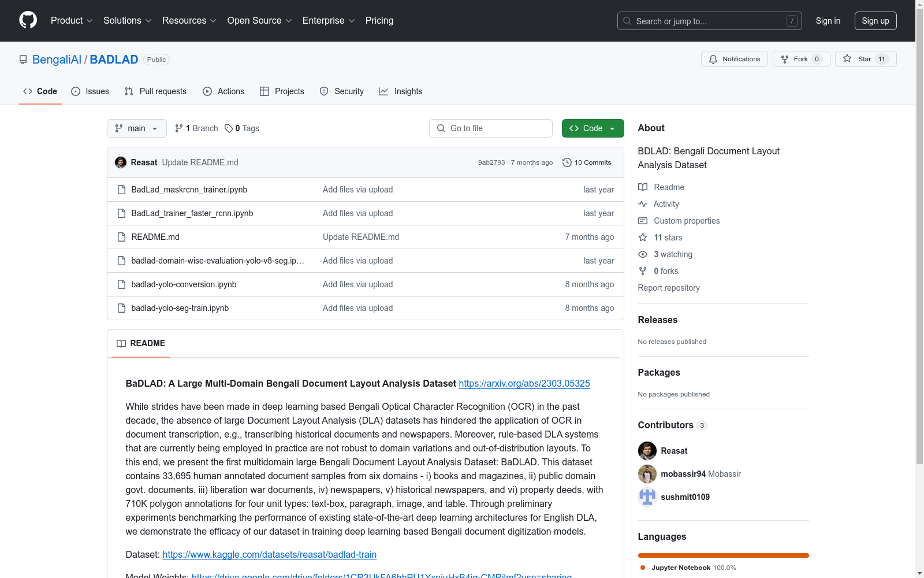Open the arxiv.org paper link
Image resolution: width=924 pixels, height=578 pixels.
[524, 383]
